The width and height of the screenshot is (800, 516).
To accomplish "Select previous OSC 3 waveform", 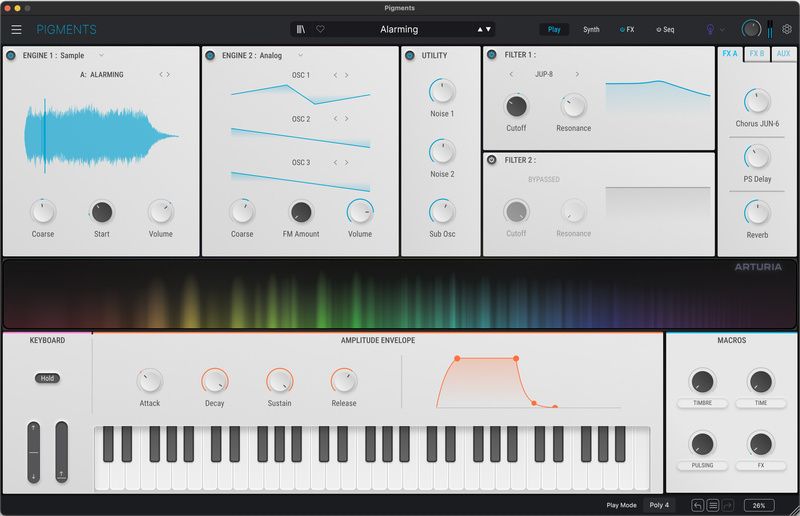I will coord(335,162).
